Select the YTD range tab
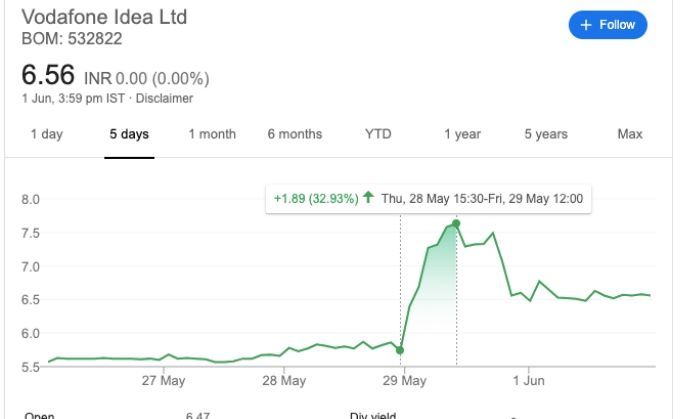 (378, 135)
